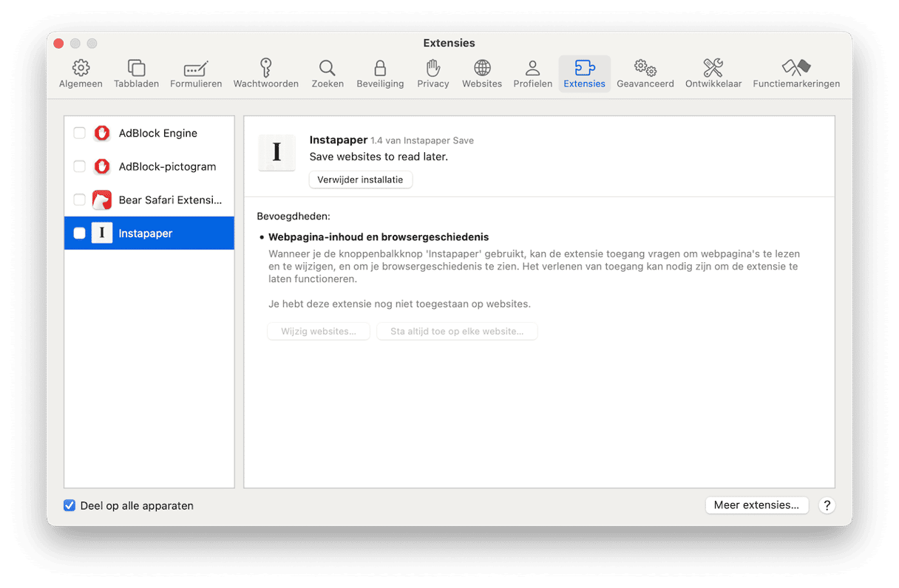Enable the AdBlock Engine extension checkbox
The image size is (899, 588).
(79, 133)
